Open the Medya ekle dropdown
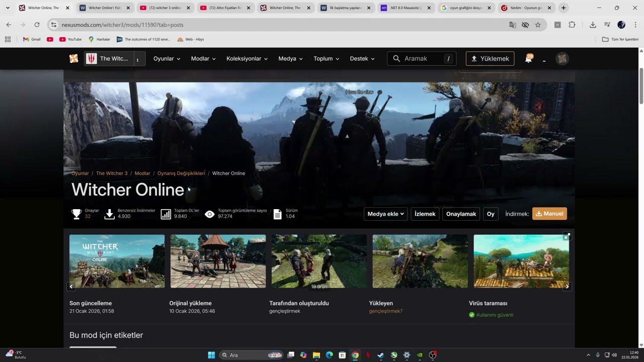This screenshot has height=362, width=644. [x=386, y=214]
